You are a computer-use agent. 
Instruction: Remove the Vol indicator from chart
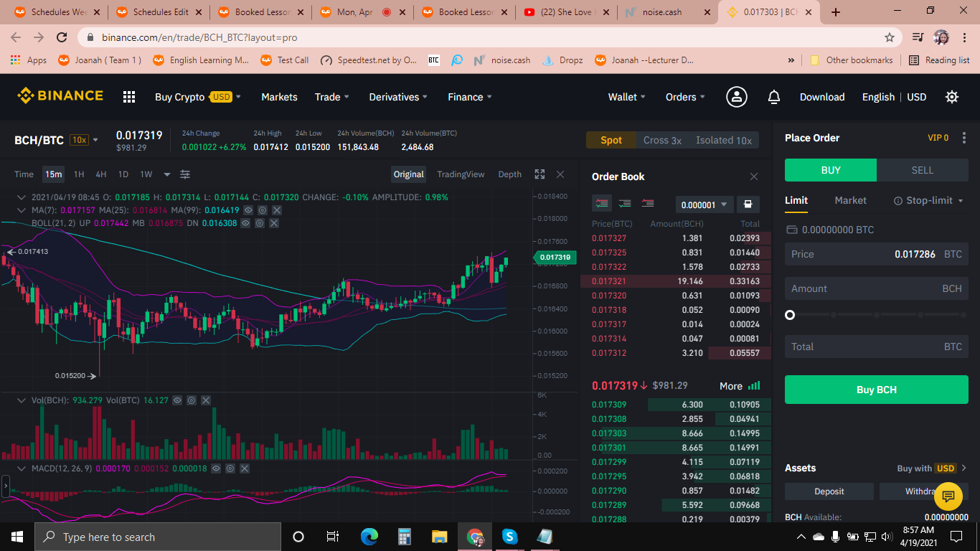coord(206,400)
